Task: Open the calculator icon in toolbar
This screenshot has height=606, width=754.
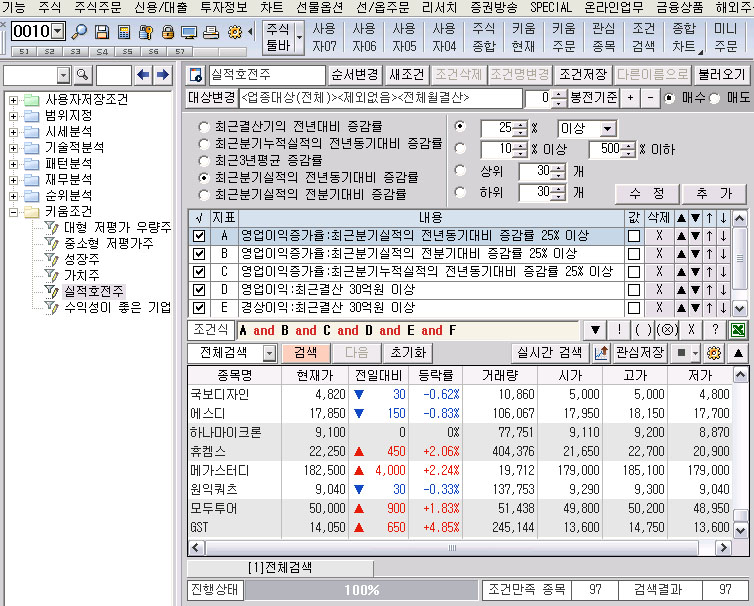Action: tap(123, 32)
